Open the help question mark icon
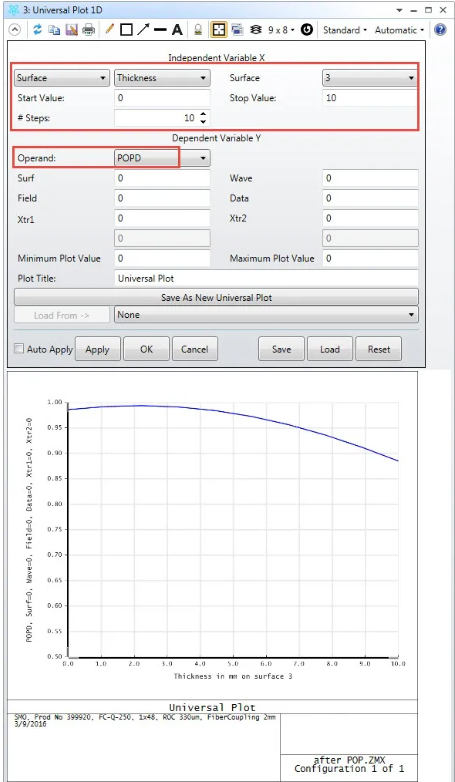The width and height of the screenshot is (455, 782). coord(440,30)
